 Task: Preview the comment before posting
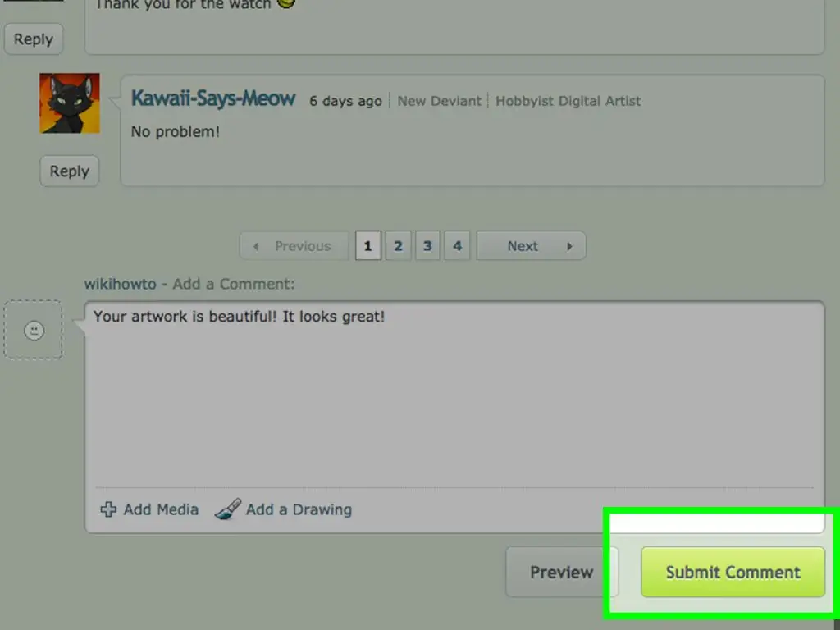coord(561,572)
